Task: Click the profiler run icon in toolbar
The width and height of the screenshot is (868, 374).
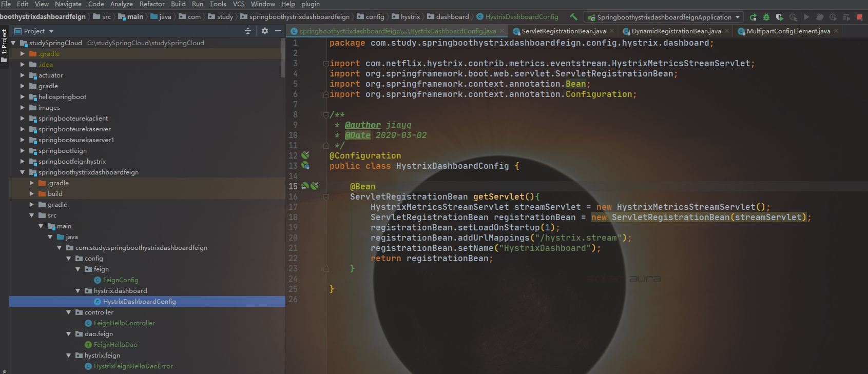Action: [793, 17]
